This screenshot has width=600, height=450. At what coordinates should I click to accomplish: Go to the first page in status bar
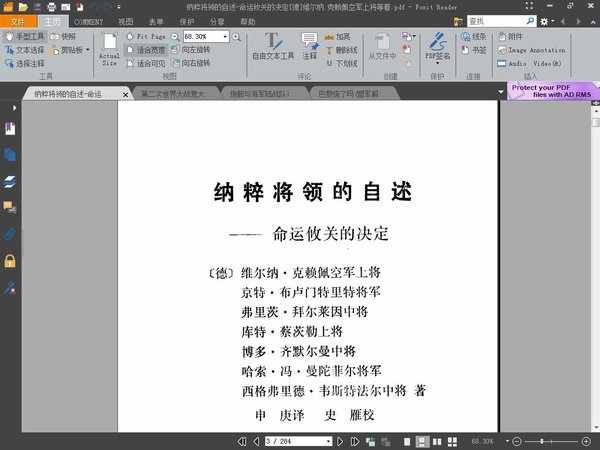point(242,442)
